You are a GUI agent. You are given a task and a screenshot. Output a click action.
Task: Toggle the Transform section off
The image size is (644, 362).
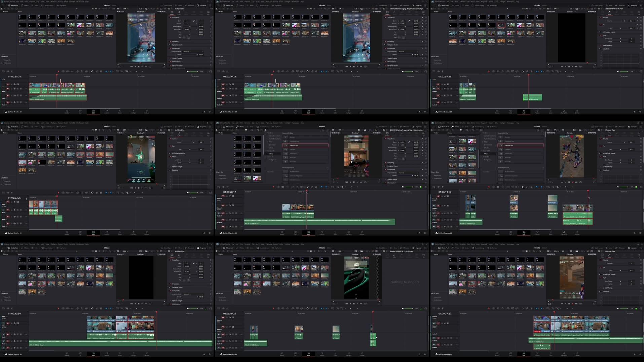(170, 18)
